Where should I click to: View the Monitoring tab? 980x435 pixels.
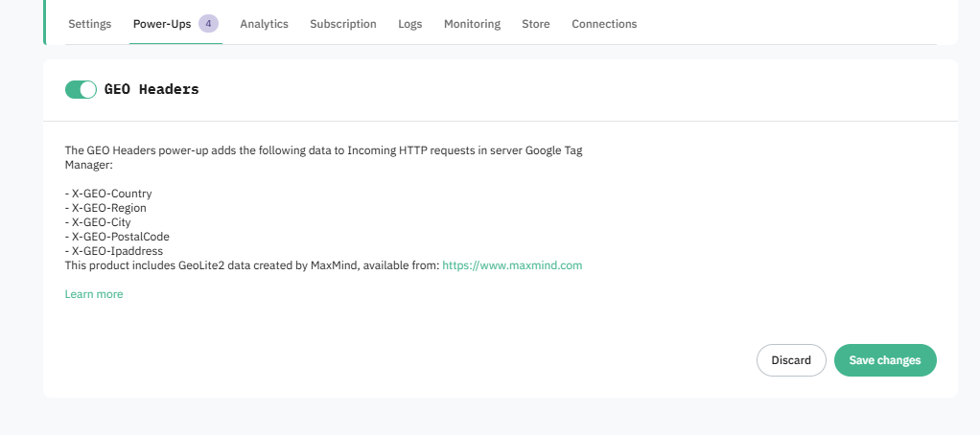[472, 24]
